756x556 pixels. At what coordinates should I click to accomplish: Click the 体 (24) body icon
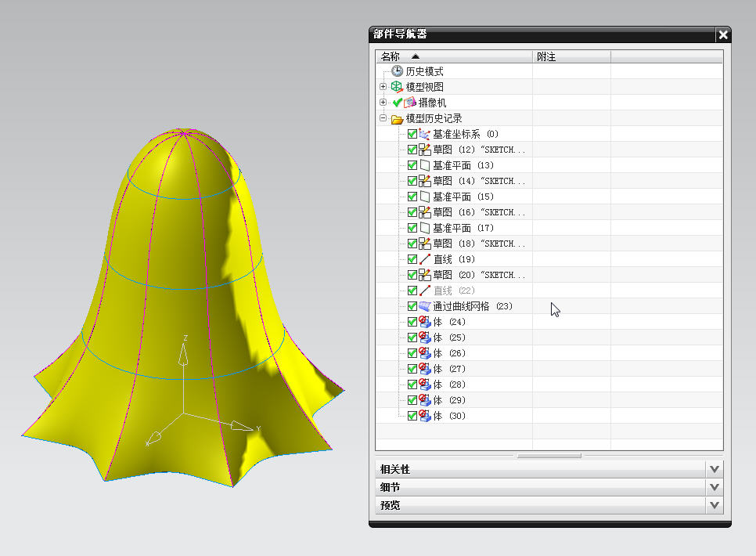[x=424, y=322]
